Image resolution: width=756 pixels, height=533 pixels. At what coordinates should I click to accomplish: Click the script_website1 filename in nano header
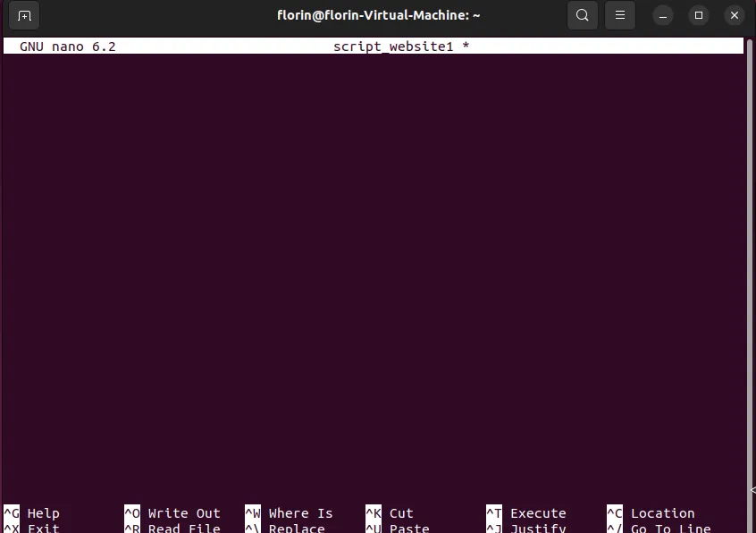tap(393, 47)
